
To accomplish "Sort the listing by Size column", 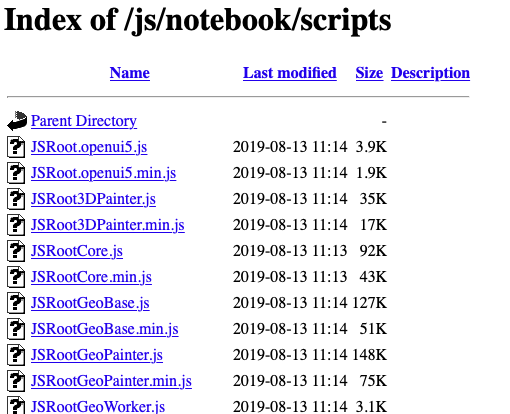I will 369,73.
